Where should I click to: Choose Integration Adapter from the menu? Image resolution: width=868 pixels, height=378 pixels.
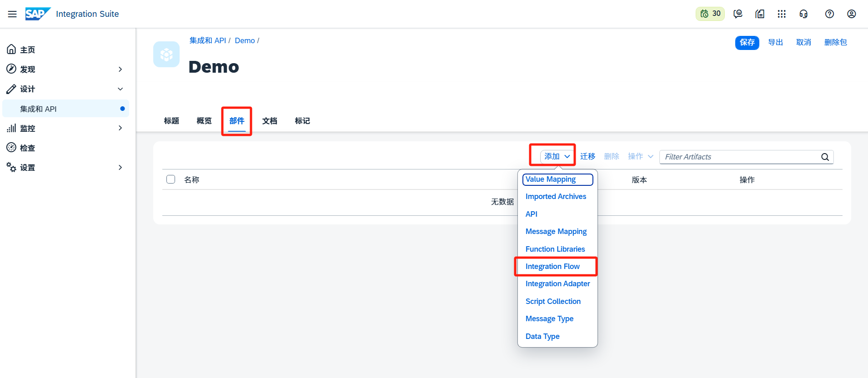(x=557, y=284)
